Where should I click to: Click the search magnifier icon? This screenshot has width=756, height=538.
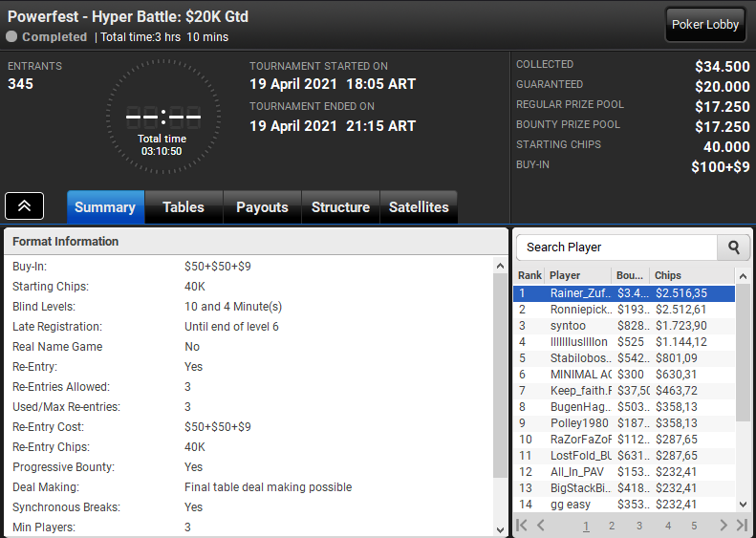click(x=734, y=247)
